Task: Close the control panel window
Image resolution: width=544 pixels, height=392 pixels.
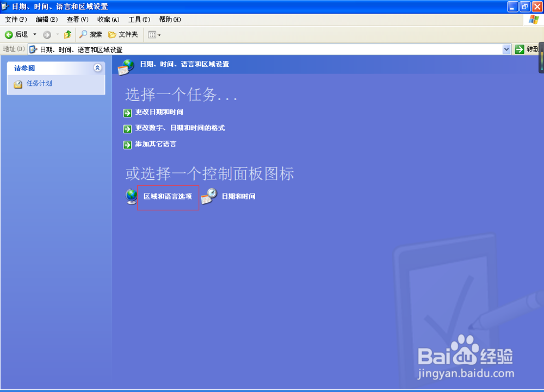Action: coord(537,7)
